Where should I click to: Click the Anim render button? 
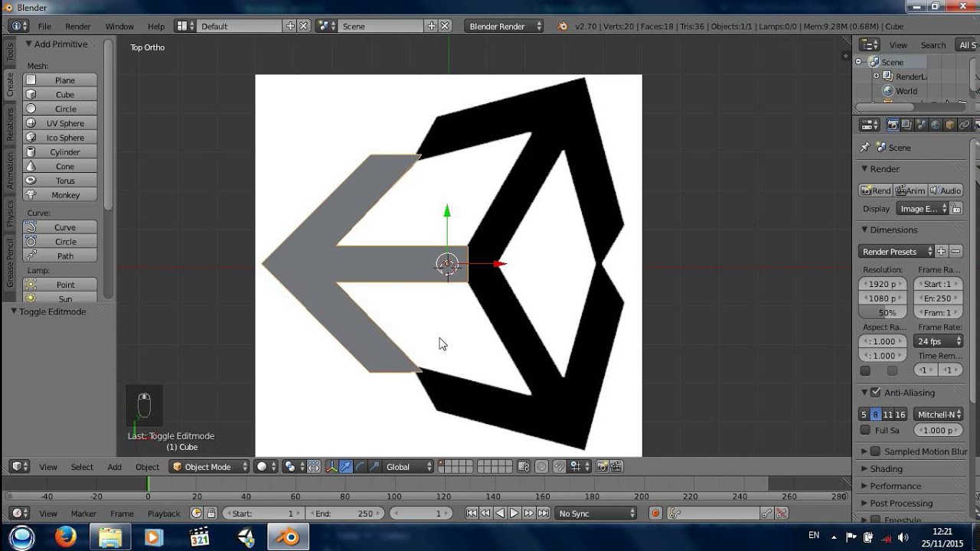[910, 191]
